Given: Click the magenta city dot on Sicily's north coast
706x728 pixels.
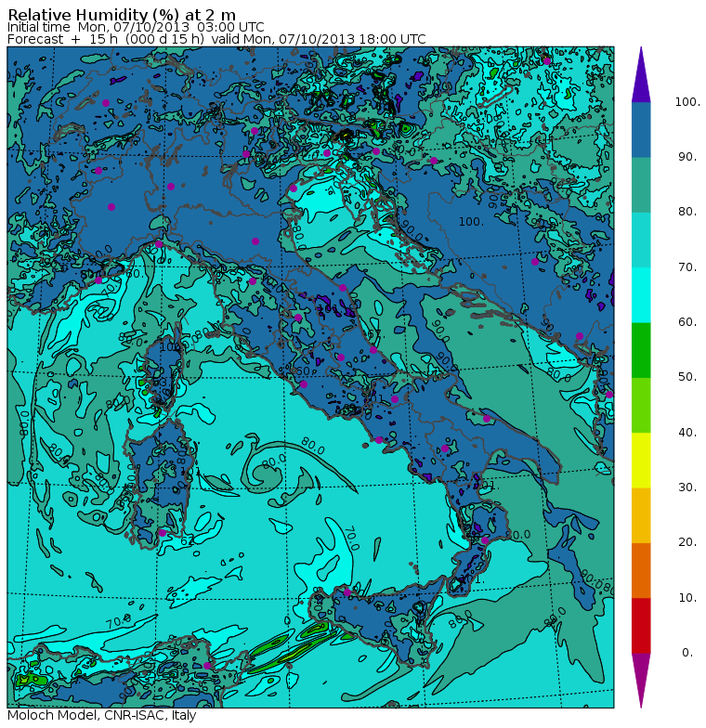Looking at the screenshot, I should (x=347, y=592).
